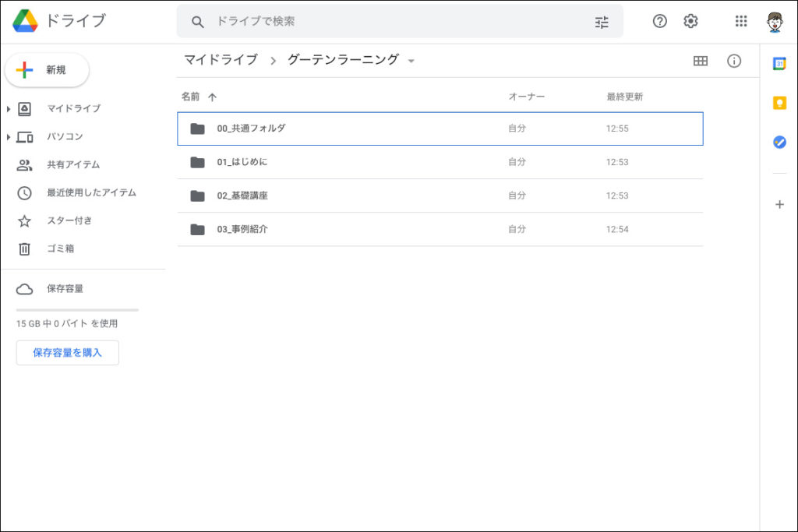Toggle sort direction arrow beside 名前
798x532 pixels.
[x=212, y=97]
